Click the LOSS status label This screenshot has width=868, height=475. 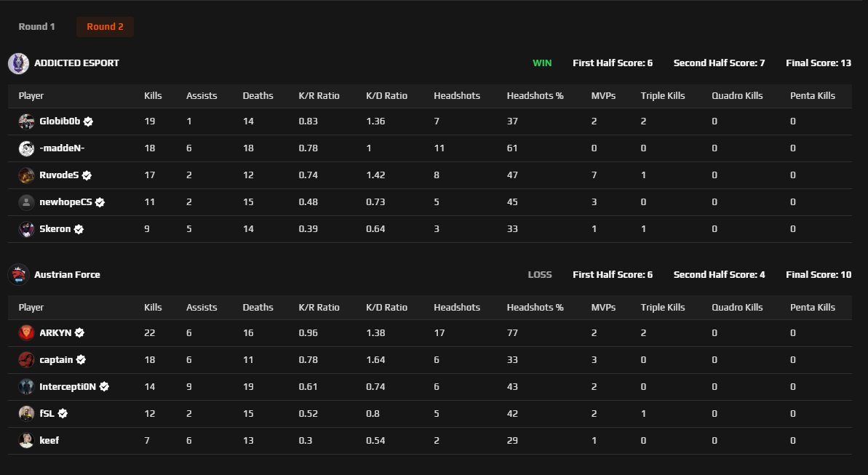540,274
